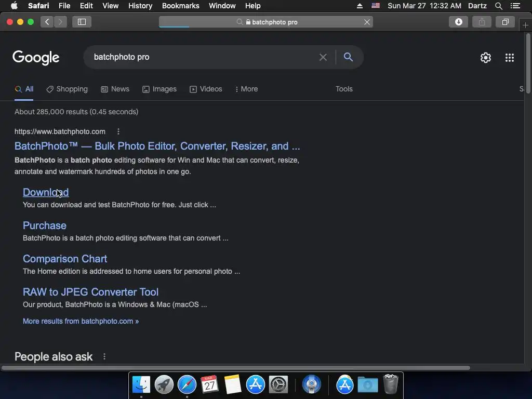This screenshot has height=399, width=532.
Task: Open the Safari File menu
Action: pos(64,6)
